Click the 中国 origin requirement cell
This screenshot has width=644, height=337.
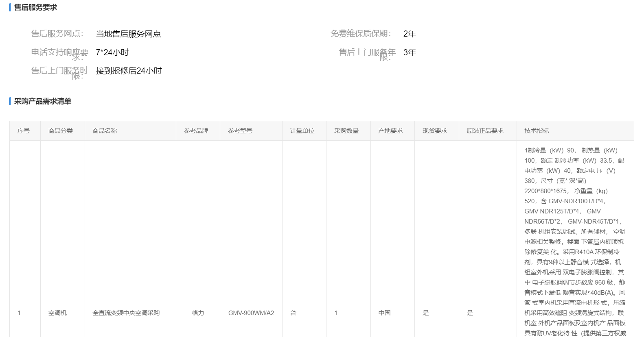click(384, 313)
